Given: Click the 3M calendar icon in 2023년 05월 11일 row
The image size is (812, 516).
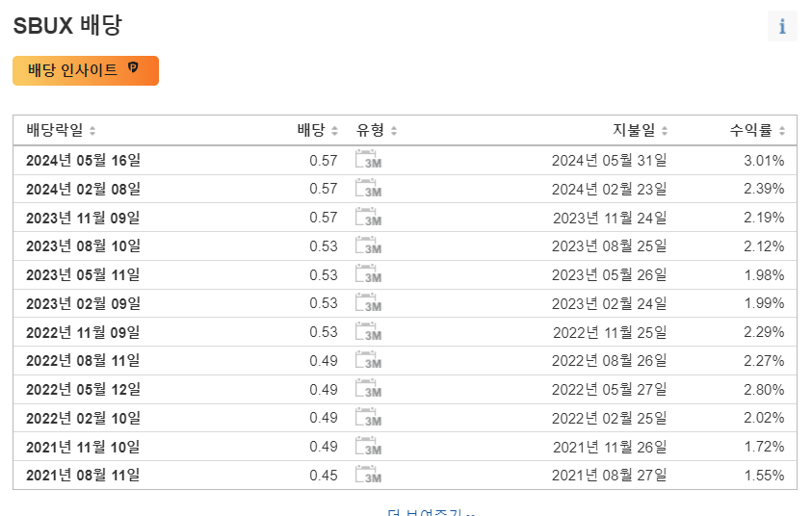Looking at the screenshot, I should coord(368,274).
